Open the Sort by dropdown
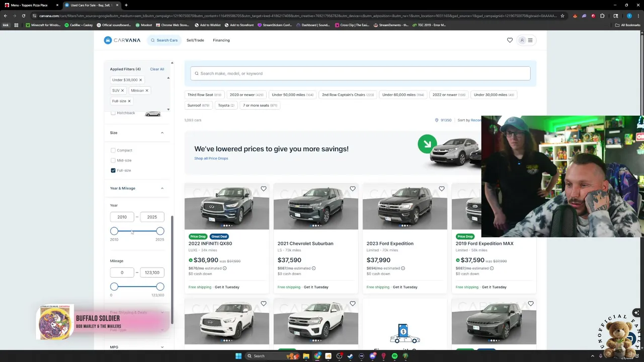This screenshot has height=362, width=644. click(469, 120)
